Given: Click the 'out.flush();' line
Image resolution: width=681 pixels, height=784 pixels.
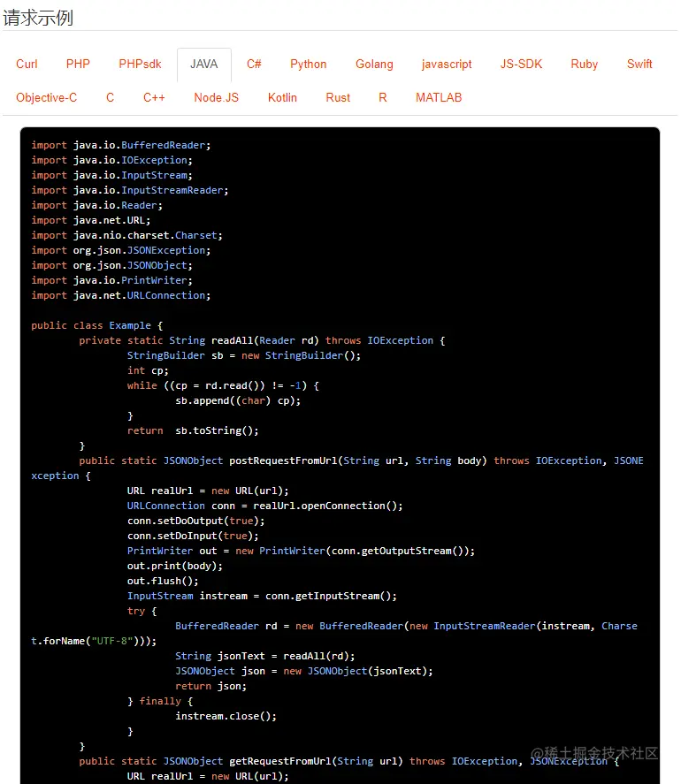Looking at the screenshot, I should pos(163,581).
